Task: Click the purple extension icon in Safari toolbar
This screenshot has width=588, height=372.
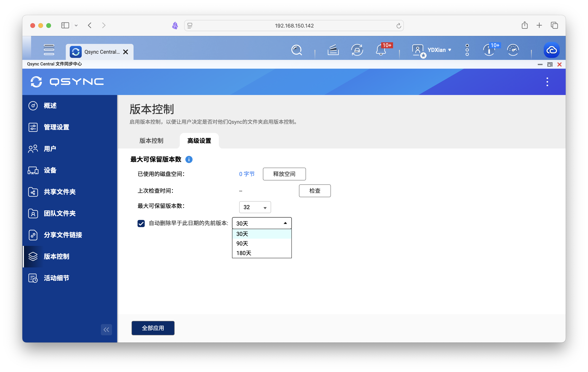Action: (175, 25)
